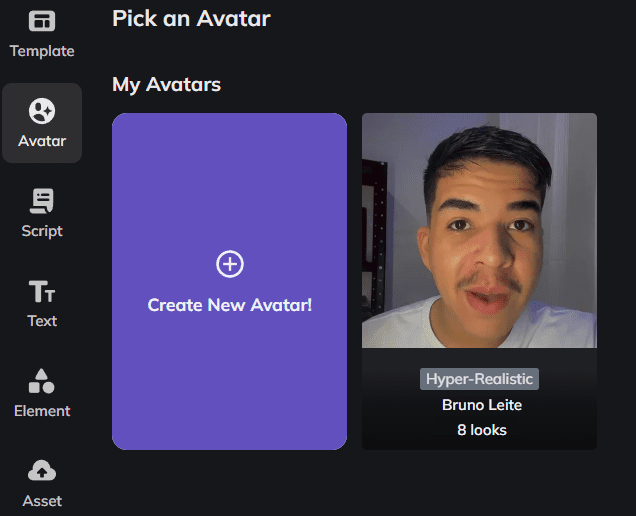
Task: Open the Element tab label
Action: pyautogui.click(x=42, y=411)
